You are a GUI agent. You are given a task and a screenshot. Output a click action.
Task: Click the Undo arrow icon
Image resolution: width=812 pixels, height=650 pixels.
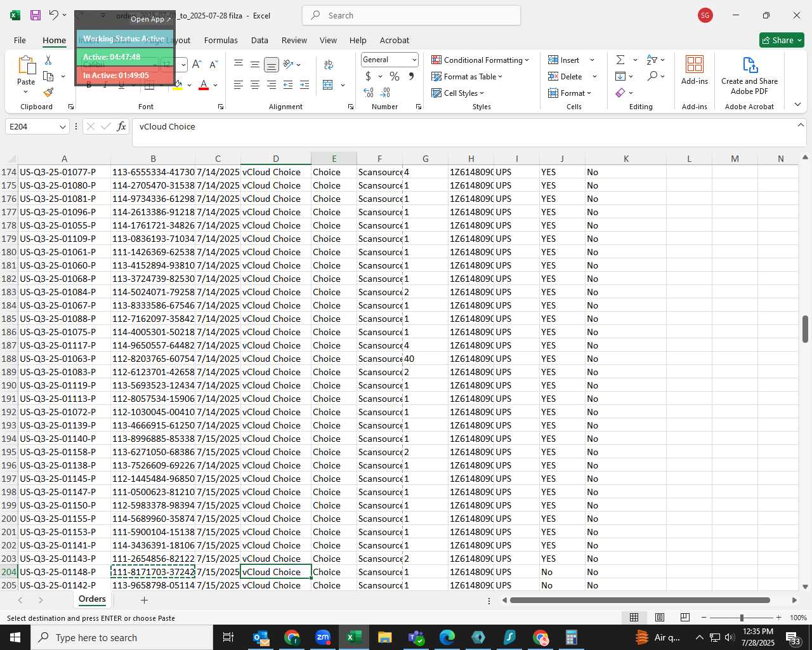pyautogui.click(x=53, y=15)
